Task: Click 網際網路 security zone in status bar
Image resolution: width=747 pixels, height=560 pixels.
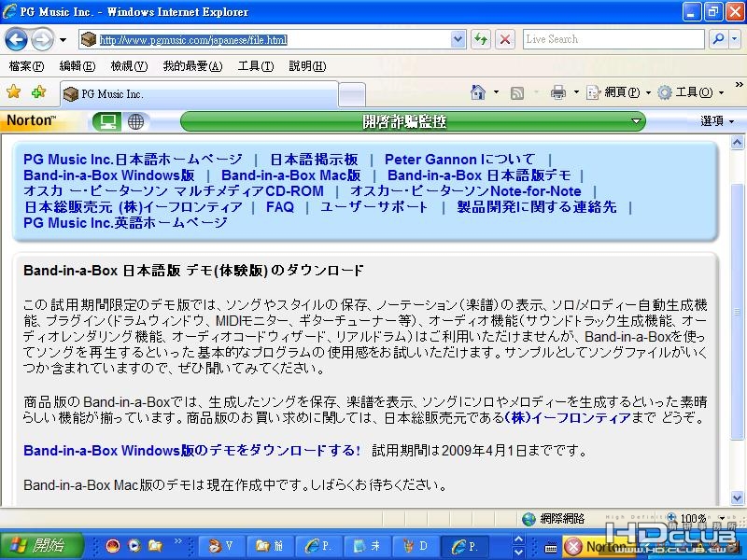Action: pyautogui.click(x=553, y=519)
